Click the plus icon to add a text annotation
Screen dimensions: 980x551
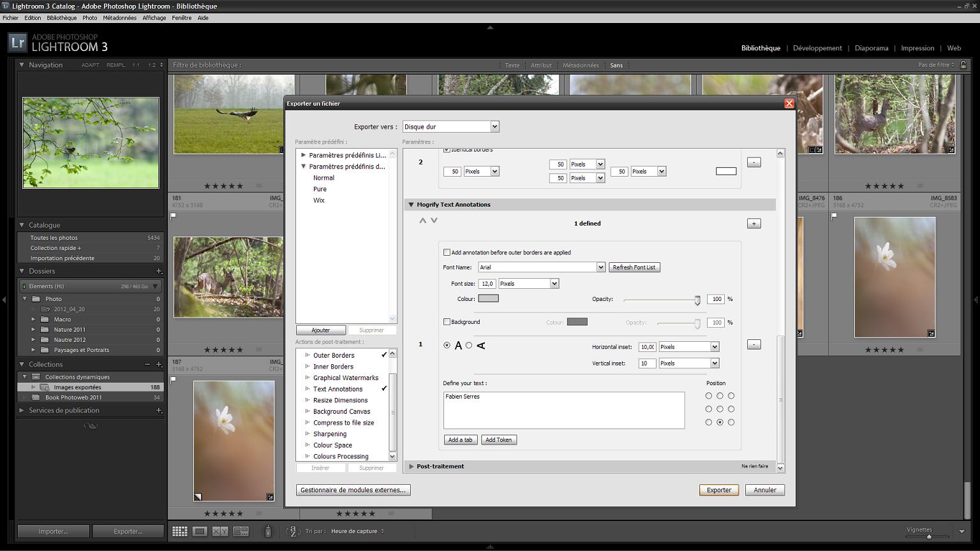(x=754, y=224)
